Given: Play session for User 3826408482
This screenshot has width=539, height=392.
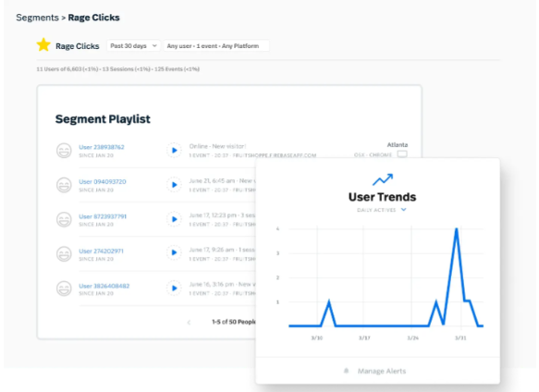Looking at the screenshot, I should 174,288.
